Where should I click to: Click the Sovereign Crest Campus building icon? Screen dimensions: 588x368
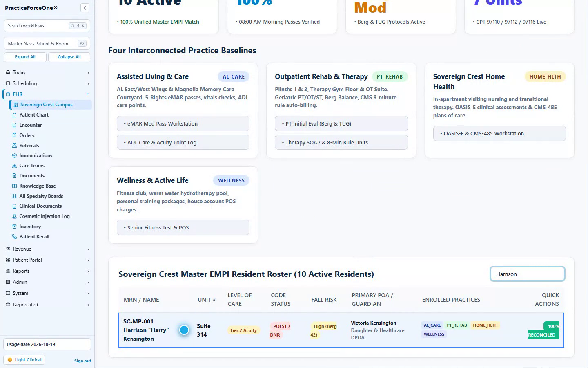click(x=16, y=105)
